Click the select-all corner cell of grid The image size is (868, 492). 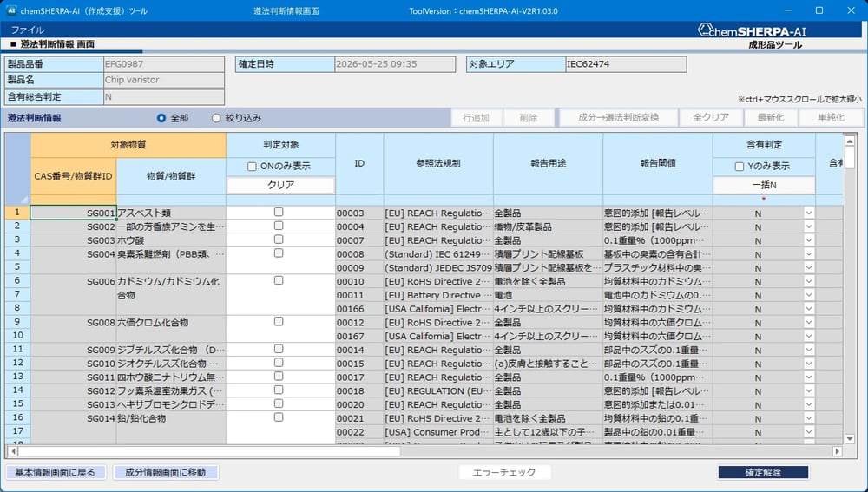17,169
